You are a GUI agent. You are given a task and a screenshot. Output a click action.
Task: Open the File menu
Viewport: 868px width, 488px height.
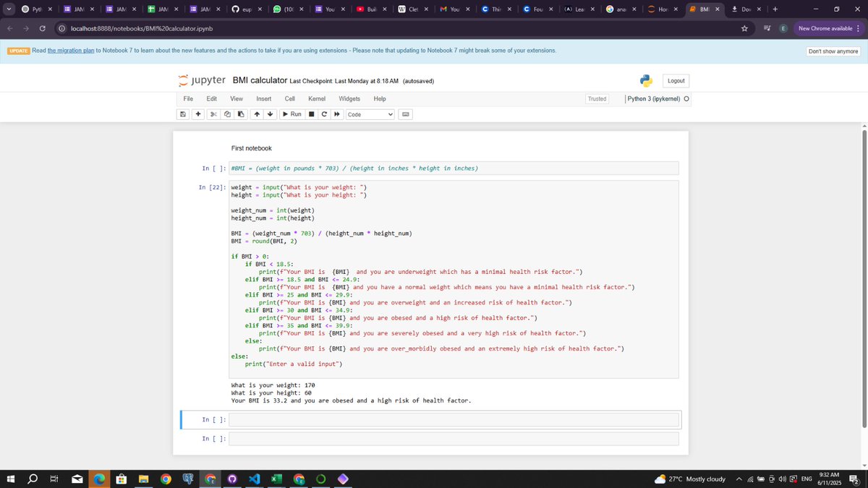(188, 98)
